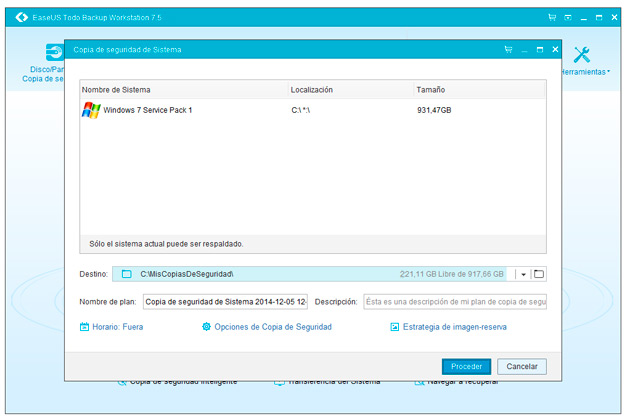Open the shopping cart icon in main window title bar
Viewport: 625px width, 419px height.
pos(552,17)
